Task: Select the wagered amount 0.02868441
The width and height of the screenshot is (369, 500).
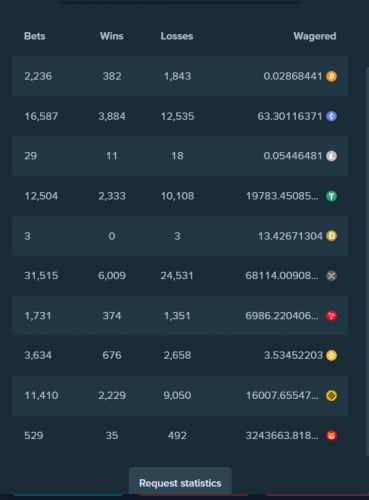Action: click(293, 76)
